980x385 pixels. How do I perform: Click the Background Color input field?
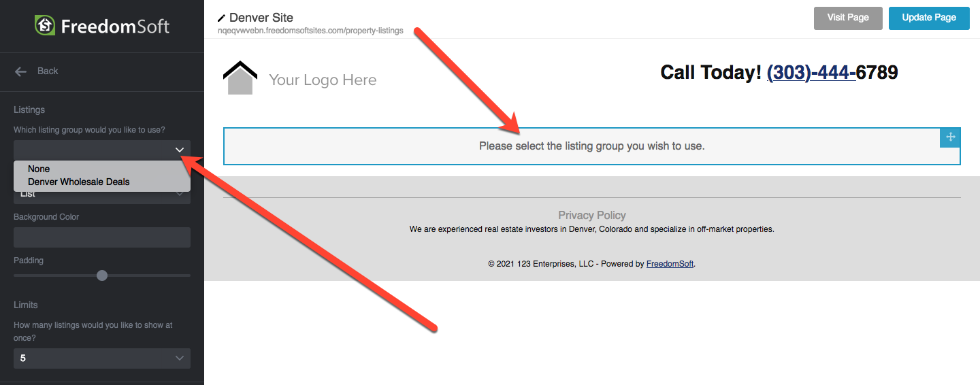coord(102,237)
